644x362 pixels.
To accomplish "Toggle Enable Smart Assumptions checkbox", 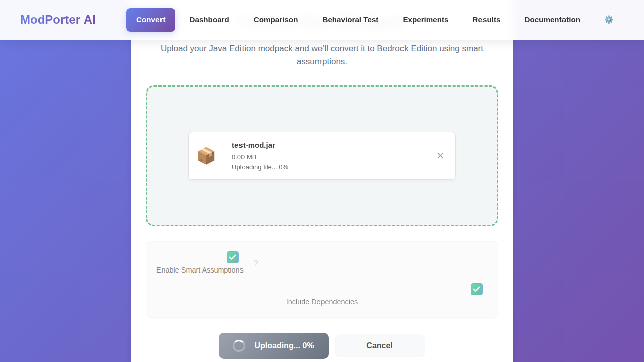I will 232,257.
